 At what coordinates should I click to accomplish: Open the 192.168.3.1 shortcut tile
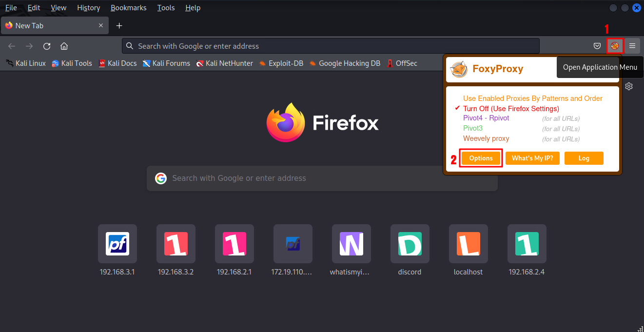click(117, 244)
